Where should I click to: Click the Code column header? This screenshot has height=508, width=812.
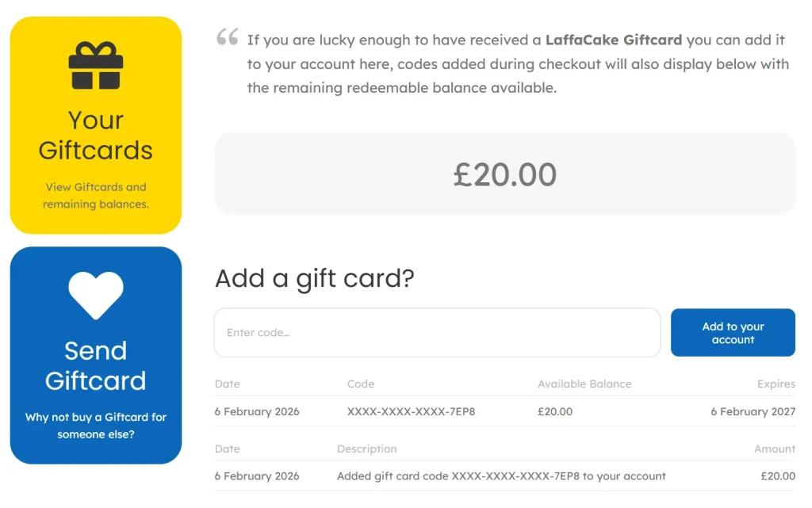[x=360, y=384]
